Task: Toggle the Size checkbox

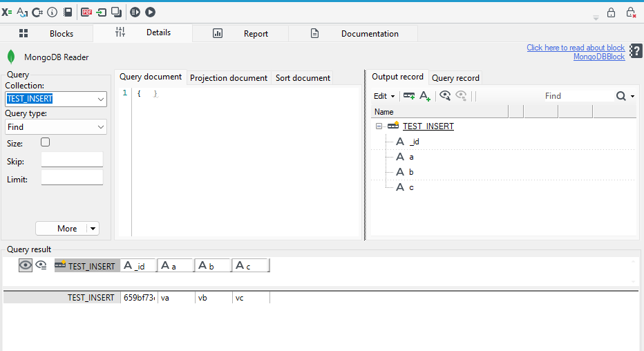Action: (x=45, y=142)
